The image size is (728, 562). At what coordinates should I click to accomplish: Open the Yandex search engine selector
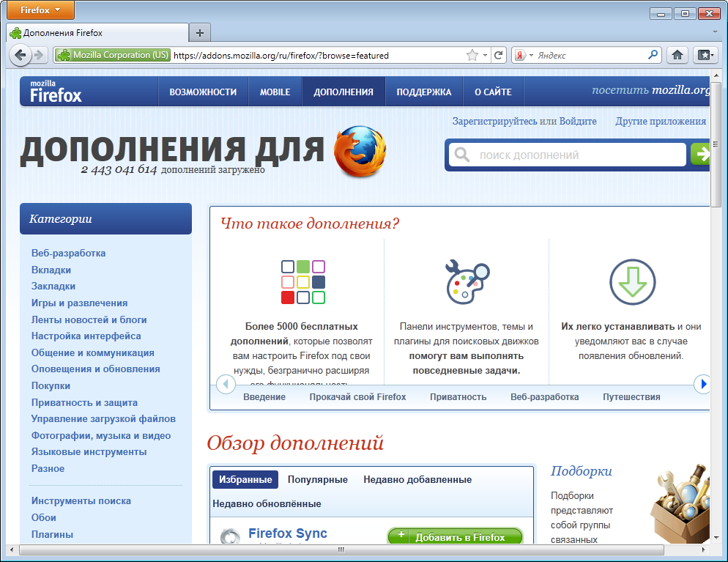pyautogui.click(x=524, y=55)
